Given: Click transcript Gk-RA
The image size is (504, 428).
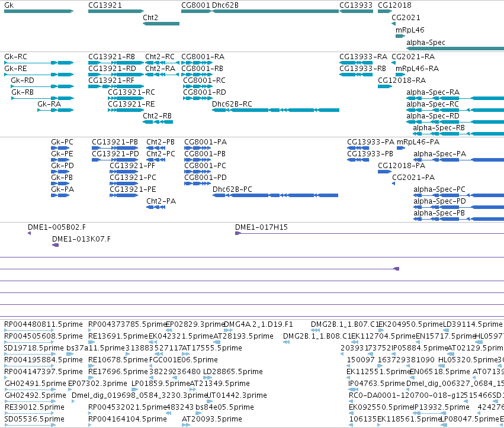Looking at the screenshot, I should point(49,104).
